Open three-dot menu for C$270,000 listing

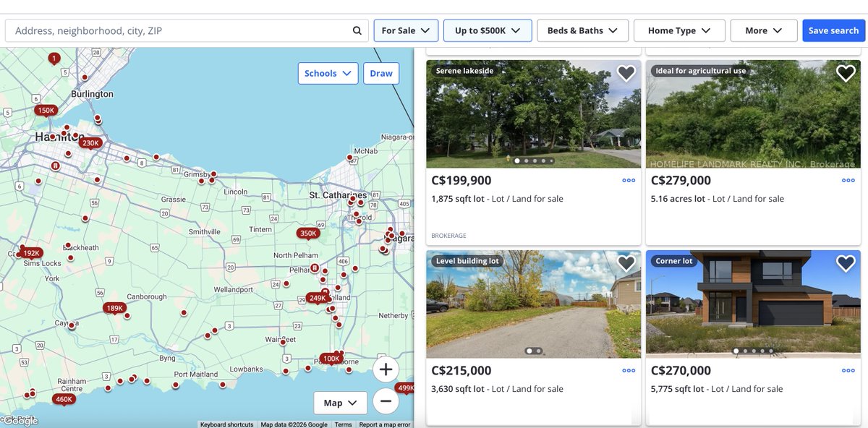848,371
